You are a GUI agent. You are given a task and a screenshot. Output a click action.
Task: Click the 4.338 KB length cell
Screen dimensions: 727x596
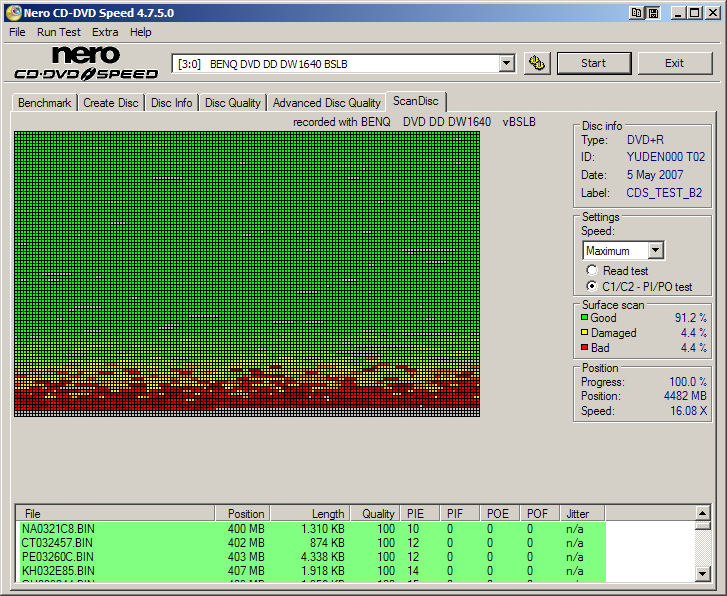323,557
